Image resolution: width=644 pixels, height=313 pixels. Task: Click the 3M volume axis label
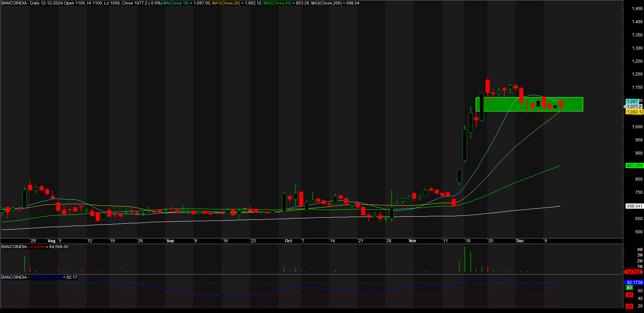point(639,255)
